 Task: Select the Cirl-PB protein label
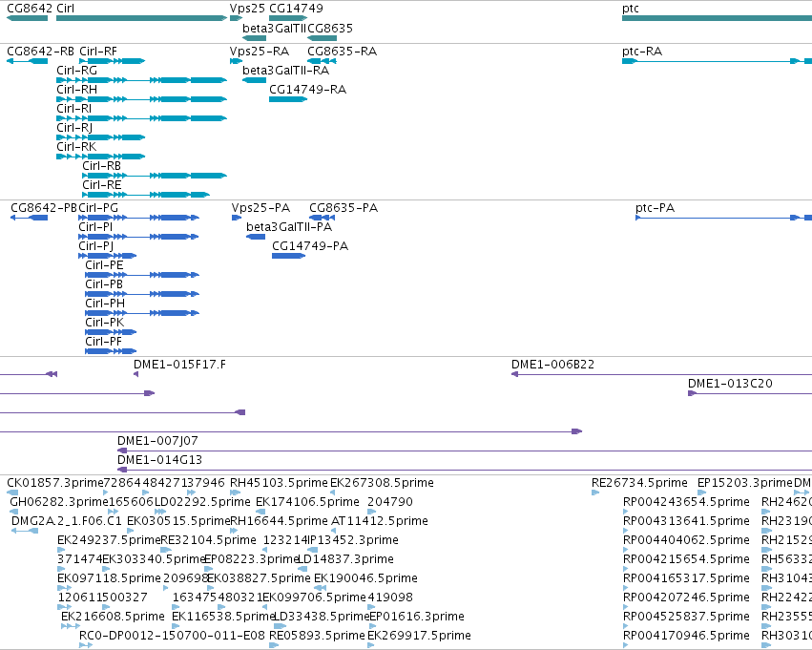104,284
